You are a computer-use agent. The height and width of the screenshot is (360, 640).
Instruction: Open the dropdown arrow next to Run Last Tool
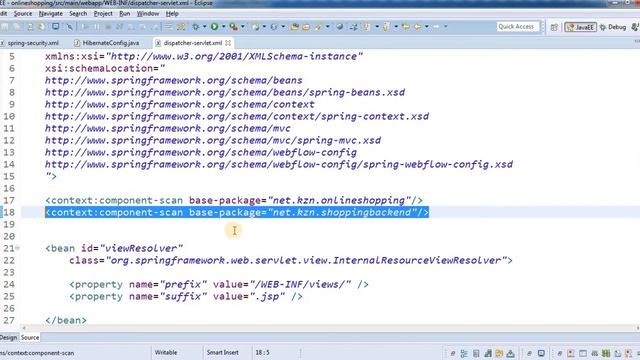pos(242,27)
